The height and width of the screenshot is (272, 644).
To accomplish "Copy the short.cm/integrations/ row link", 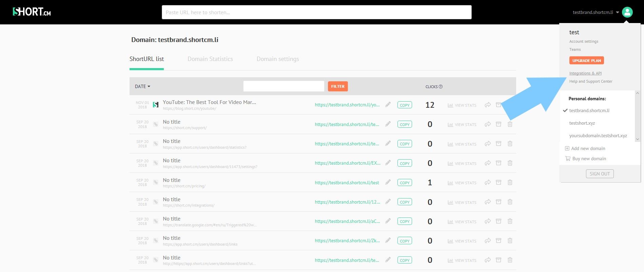I will click(x=405, y=202).
